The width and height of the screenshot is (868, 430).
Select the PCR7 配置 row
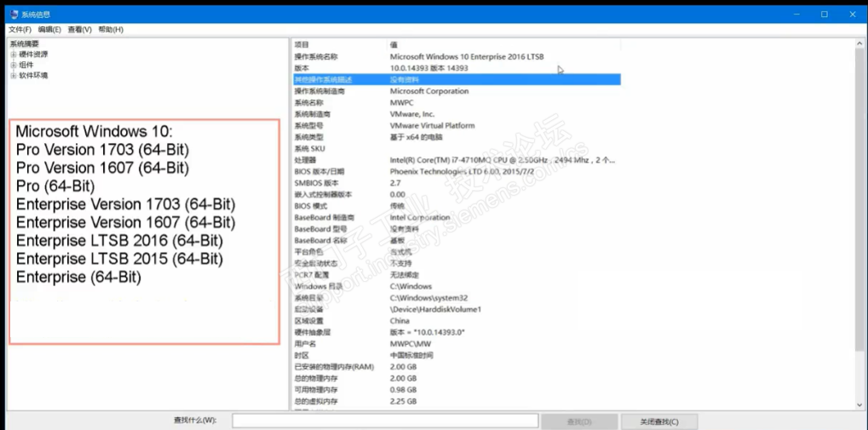(x=456, y=275)
